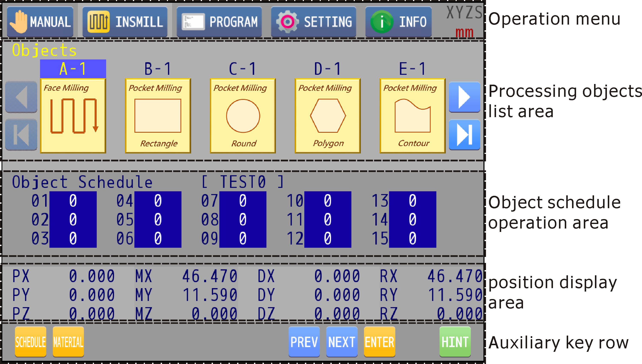Open the PROGRAM menu

pyautogui.click(x=219, y=22)
